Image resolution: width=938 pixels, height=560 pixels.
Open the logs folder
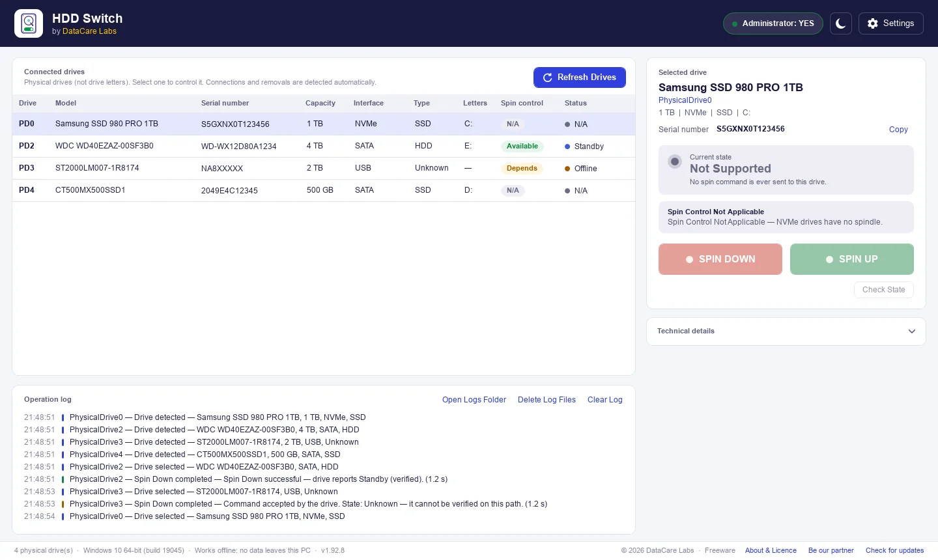click(474, 400)
